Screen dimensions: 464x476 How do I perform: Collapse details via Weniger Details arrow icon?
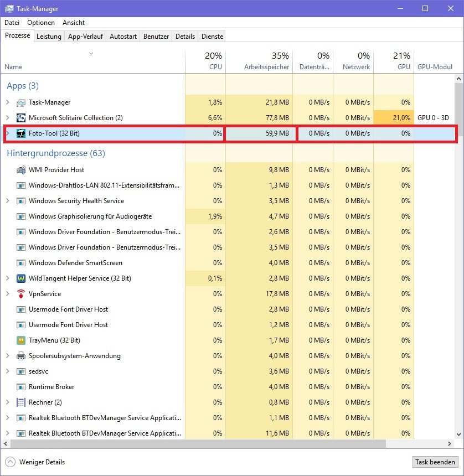[10, 462]
